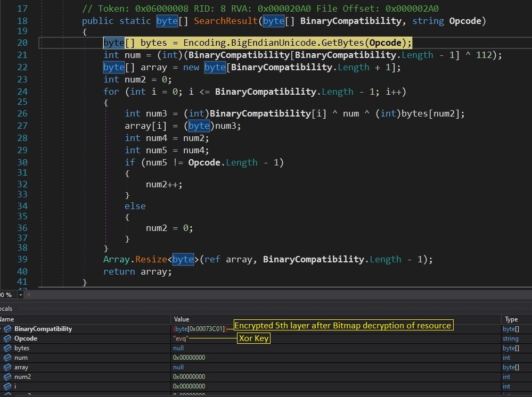Click the for keyword on line 24
The height and width of the screenshot is (397, 532).
point(111,92)
